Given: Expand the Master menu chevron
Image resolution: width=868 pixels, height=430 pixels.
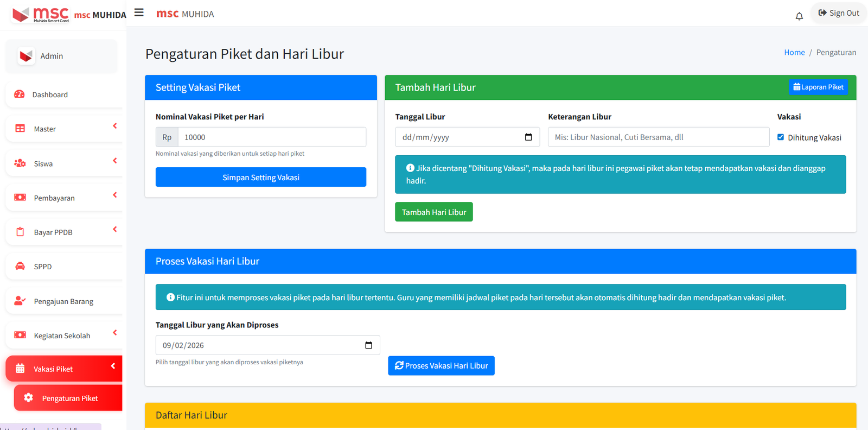Looking at the screenshot, I should [x=114, y=126].
